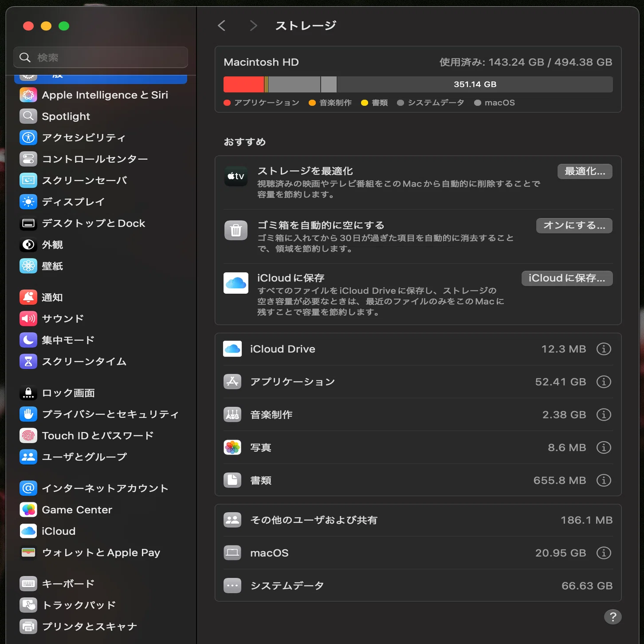Open Touch ID とパスワード fingerprint icon
This screenshot has width=644, height=644.
(28, 436)
